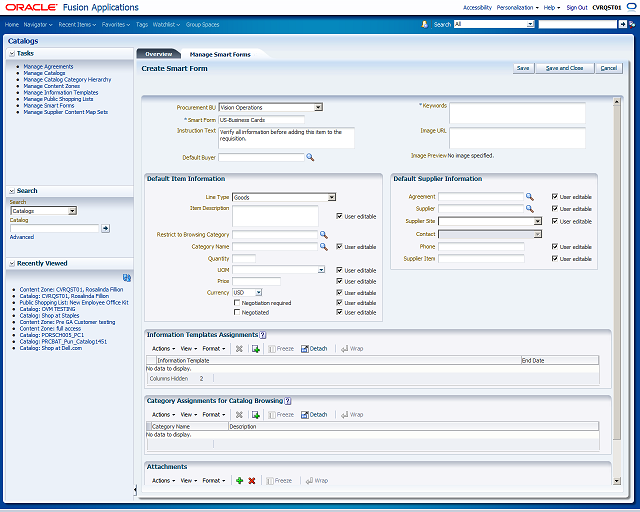640x512 pixels.
Task: Click the global search go arrow
Action: coord(622,24)
